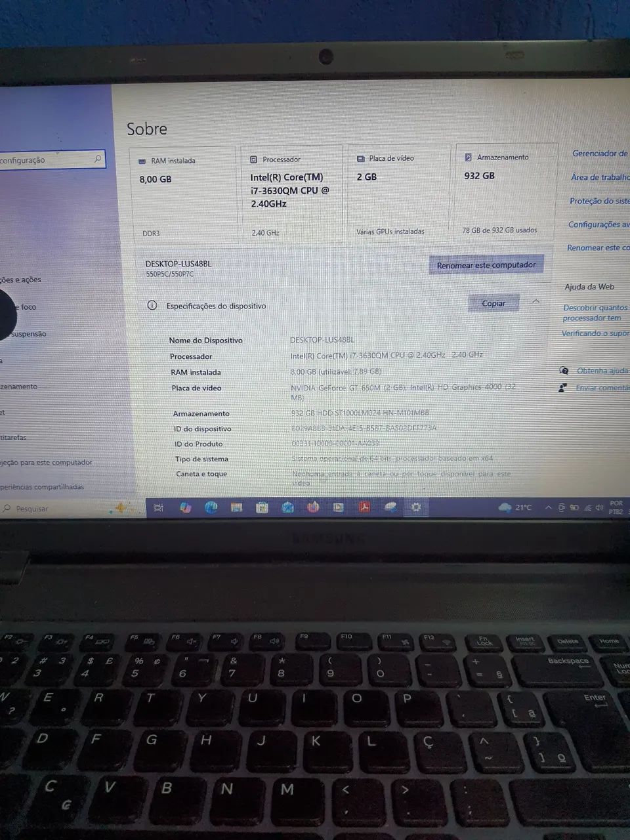Open the Mail app taskbar icon
Image resolution: width=630 pixels, height=840 pixels.
tap(287, 507)
